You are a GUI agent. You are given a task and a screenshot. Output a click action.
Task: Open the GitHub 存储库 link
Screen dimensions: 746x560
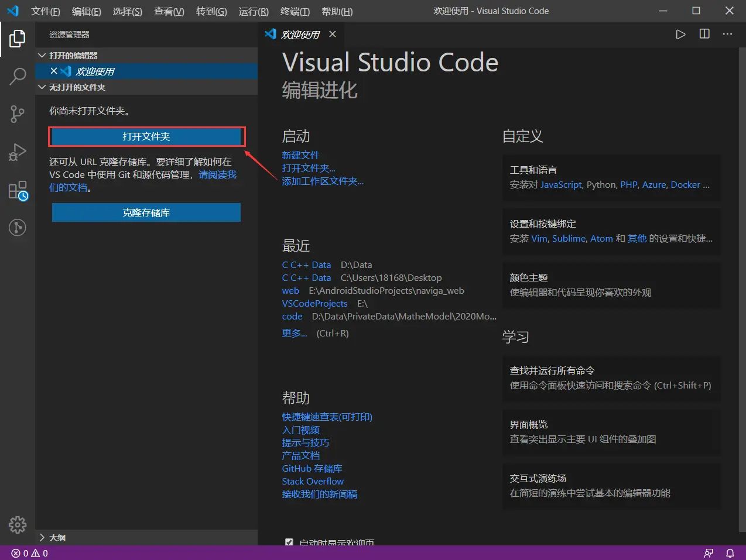312,469
